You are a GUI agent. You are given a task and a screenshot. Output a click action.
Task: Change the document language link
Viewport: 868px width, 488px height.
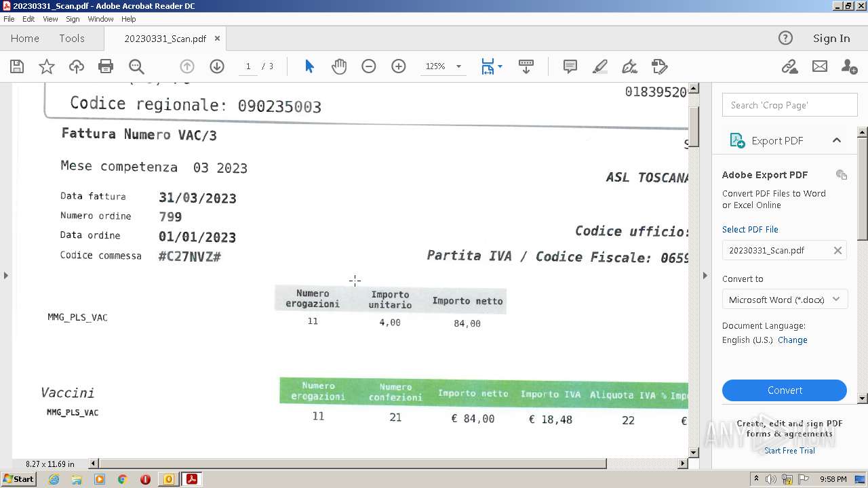click(793, 340)
